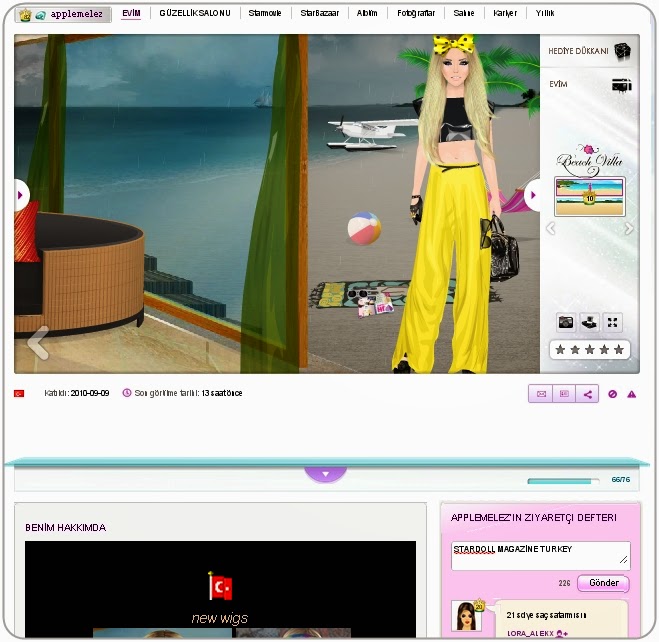
Task: Click the guestbook message text field
Action: [x=540, y=555]
